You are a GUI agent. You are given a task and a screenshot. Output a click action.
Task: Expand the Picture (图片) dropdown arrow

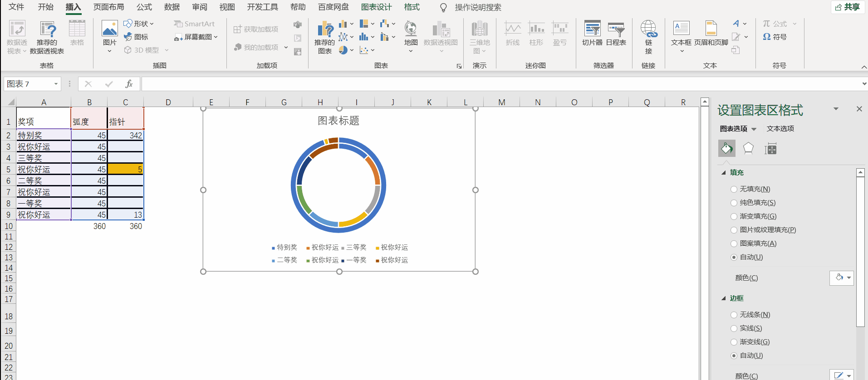pos(109,51)
